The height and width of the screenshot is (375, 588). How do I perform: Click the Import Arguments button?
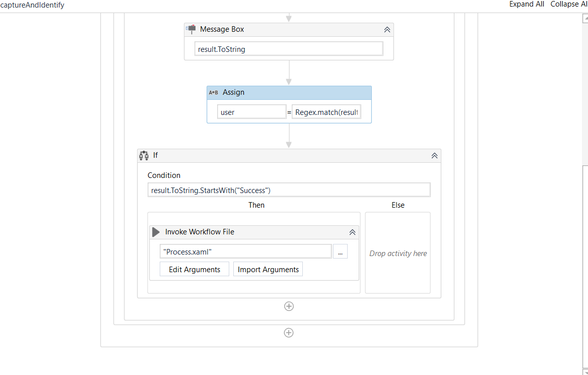pyautogui.click(x=268, y=269)
